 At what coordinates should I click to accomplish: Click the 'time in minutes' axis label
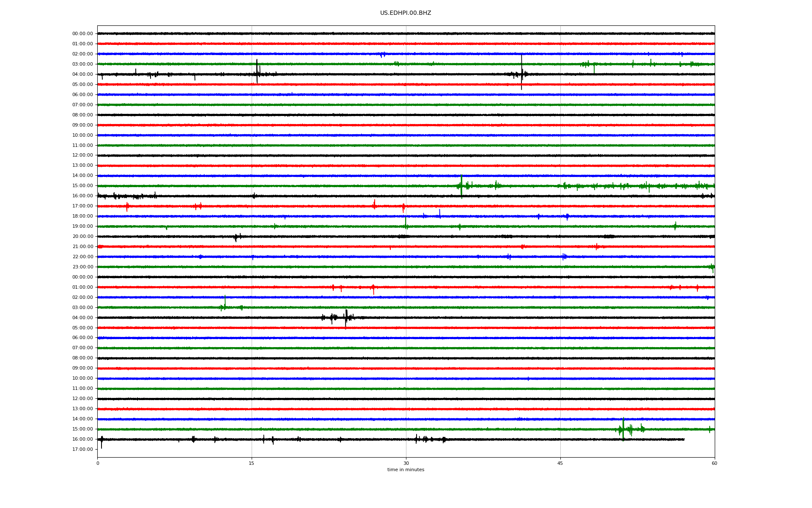click(x=406, y=469)
